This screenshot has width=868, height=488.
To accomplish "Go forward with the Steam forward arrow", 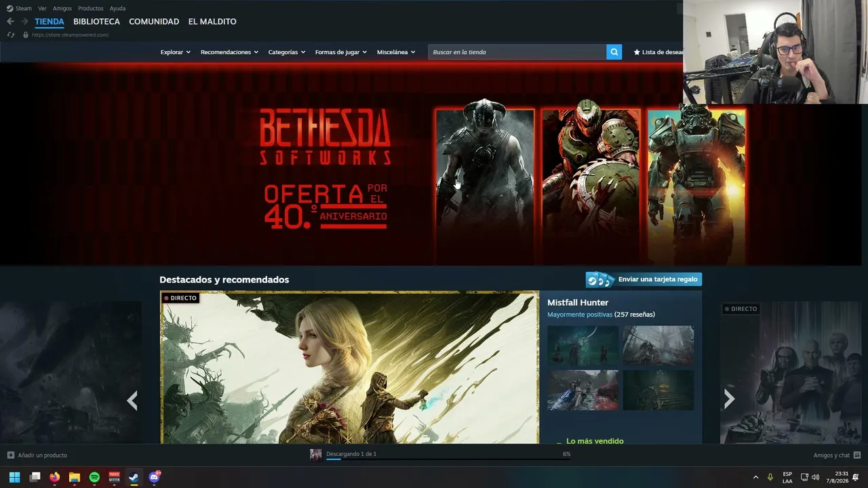I will click(24, 22).
